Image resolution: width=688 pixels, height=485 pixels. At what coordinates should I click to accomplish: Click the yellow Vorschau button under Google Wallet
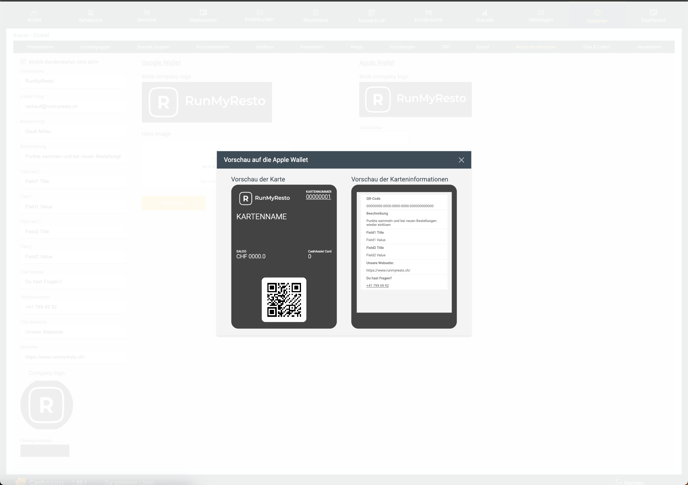[x=173, y=203]
